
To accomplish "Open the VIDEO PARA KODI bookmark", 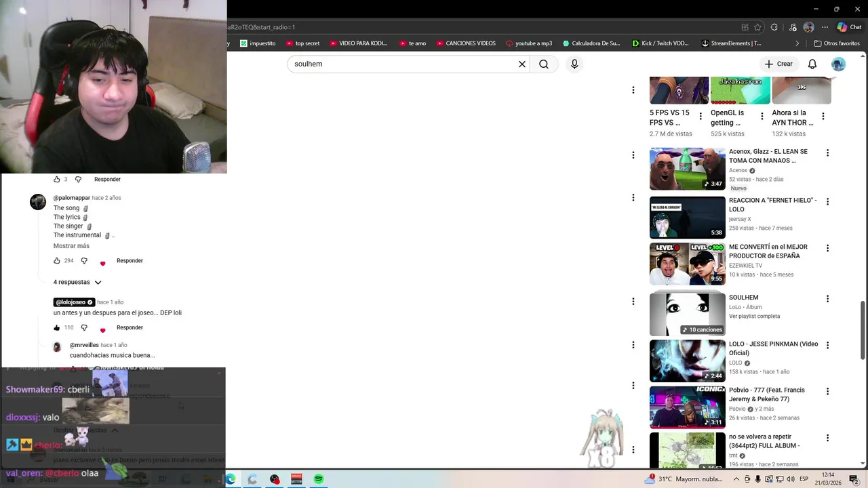I will pyautogui.click(x=358, y=43).
